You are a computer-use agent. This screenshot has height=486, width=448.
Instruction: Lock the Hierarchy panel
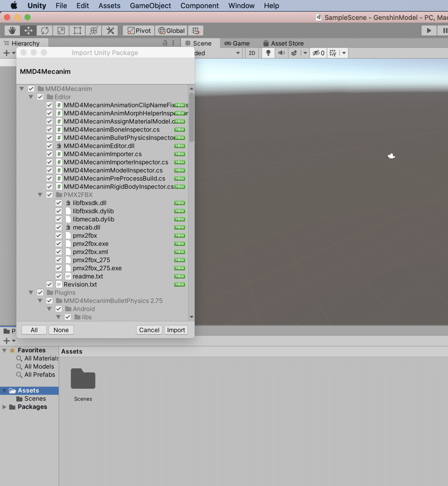165,43
